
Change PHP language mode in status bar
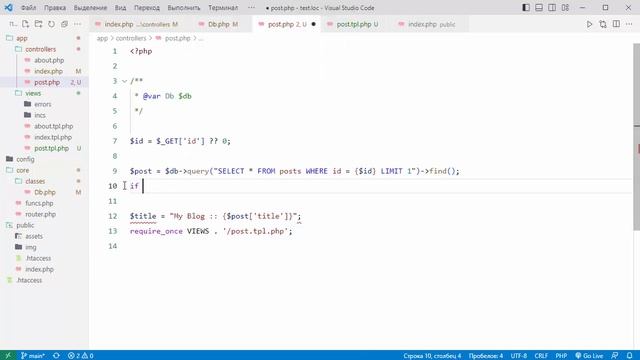point(561,356)
